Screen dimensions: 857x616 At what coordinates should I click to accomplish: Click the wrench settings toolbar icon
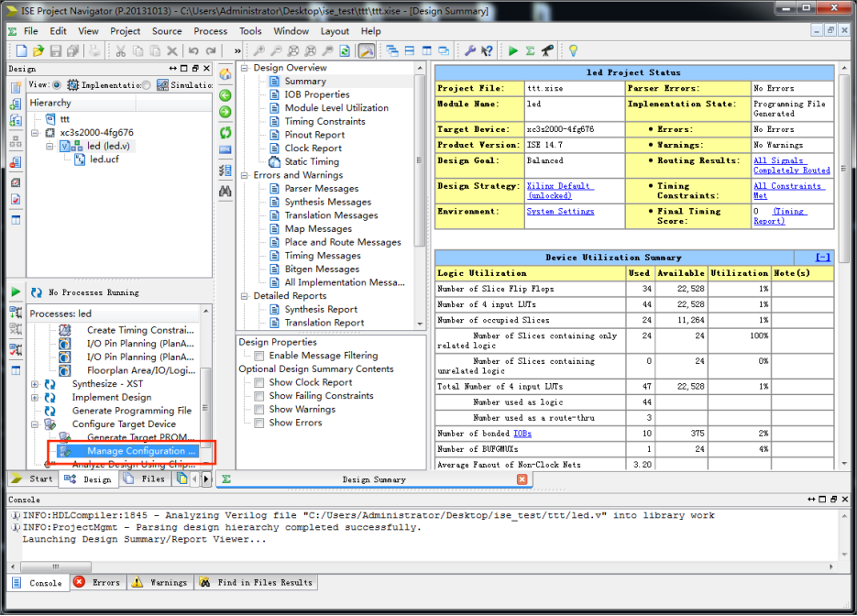(470, 51)
